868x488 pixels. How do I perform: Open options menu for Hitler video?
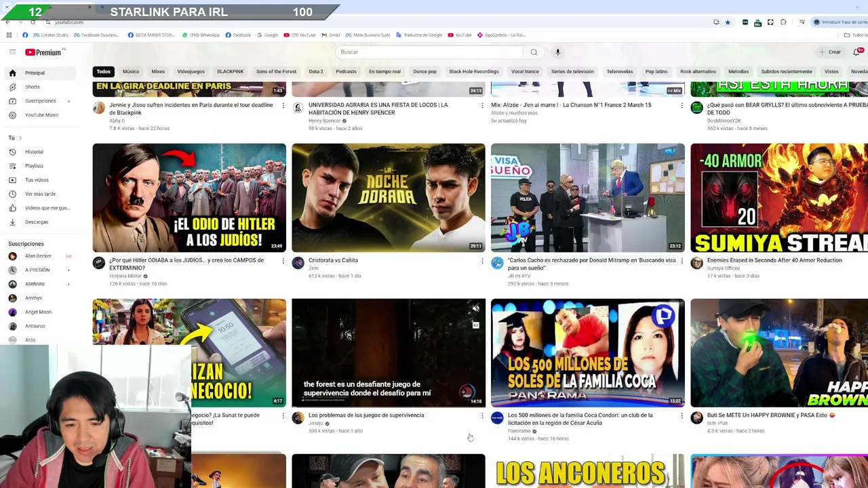(283, 261)
